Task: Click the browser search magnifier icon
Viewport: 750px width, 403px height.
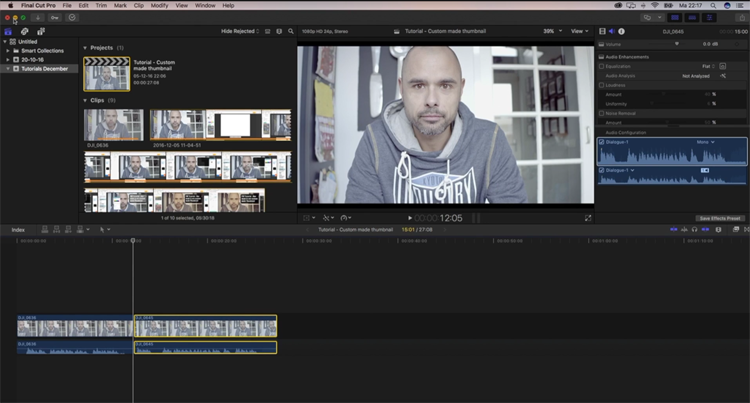Action: pyautogui.click(x=289, y=32)
